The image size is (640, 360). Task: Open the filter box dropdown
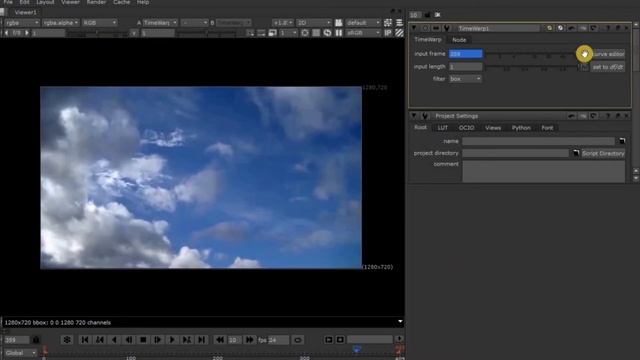465,79
